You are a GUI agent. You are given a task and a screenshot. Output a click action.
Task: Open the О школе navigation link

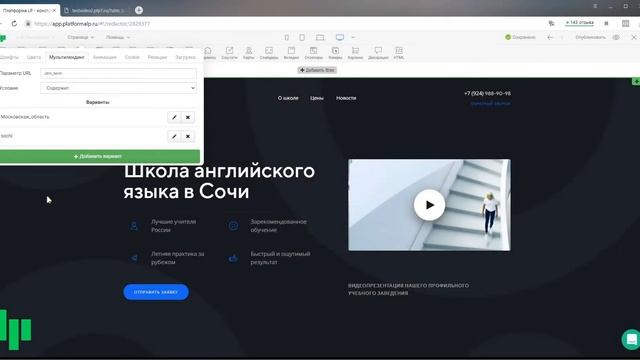click(288, 98)
